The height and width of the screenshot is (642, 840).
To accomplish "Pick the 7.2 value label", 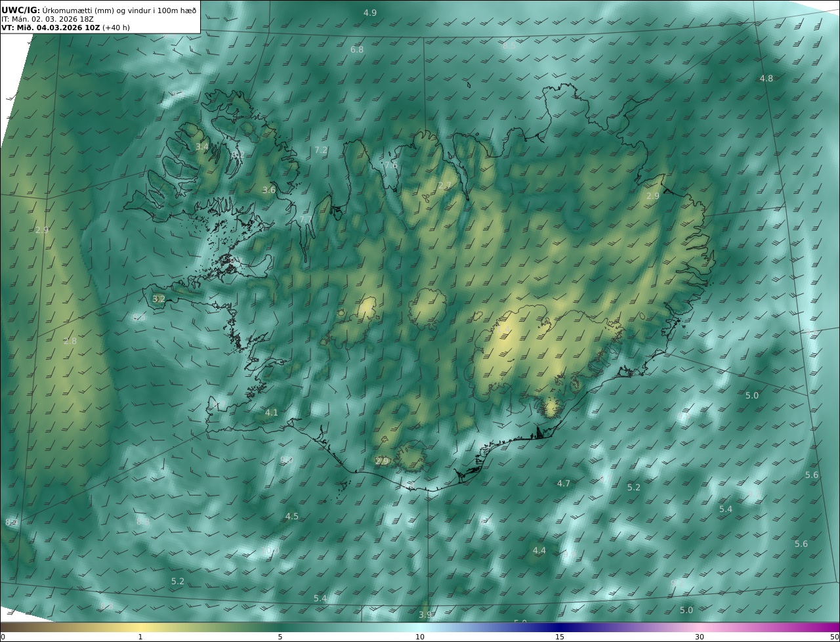I will (x=321, y=150).
